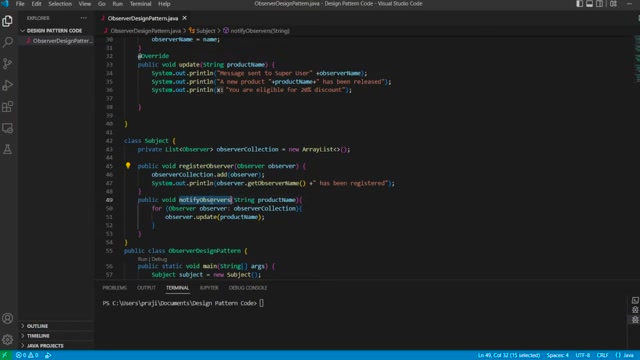This screenshot has height=360, width=640.
Task: Open the Run menu
Action: [118, 4]
